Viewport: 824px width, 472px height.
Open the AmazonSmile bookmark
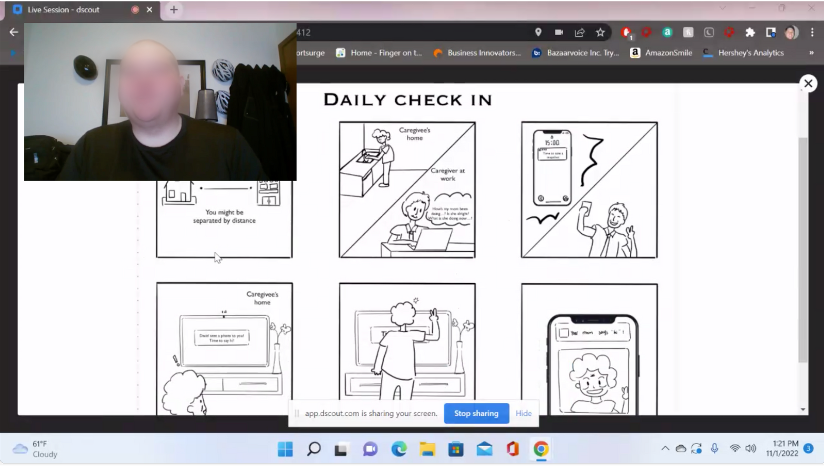coord(661,53)
